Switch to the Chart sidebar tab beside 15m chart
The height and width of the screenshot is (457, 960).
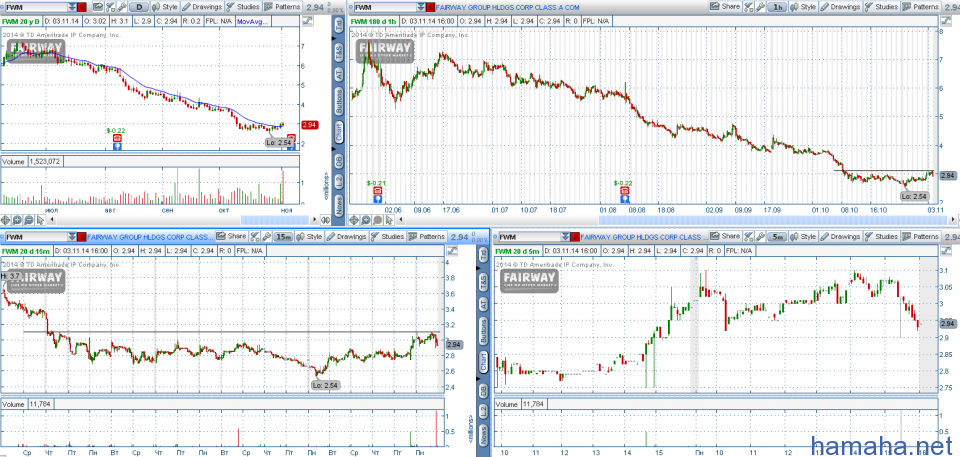(x=483, y=363)
